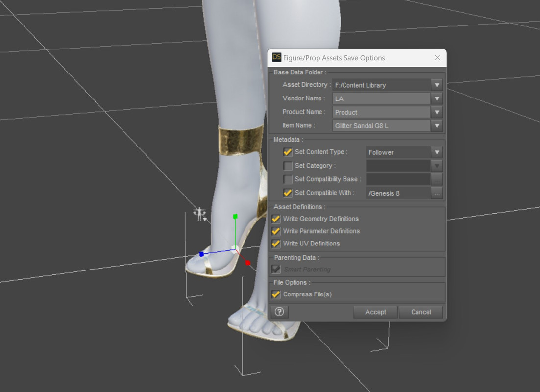Screen dimensions: 540x392
Task: Click the 'Metadata :' group label
Action: point(288,140)
